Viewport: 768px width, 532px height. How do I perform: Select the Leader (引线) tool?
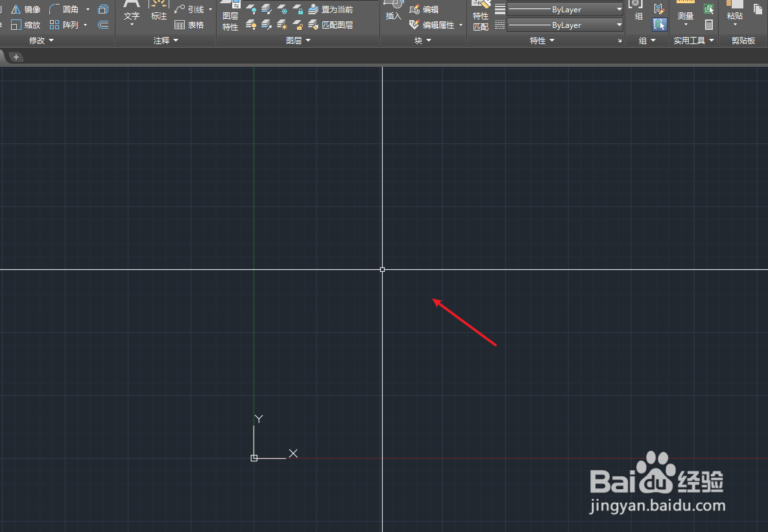tap(189, 9)
